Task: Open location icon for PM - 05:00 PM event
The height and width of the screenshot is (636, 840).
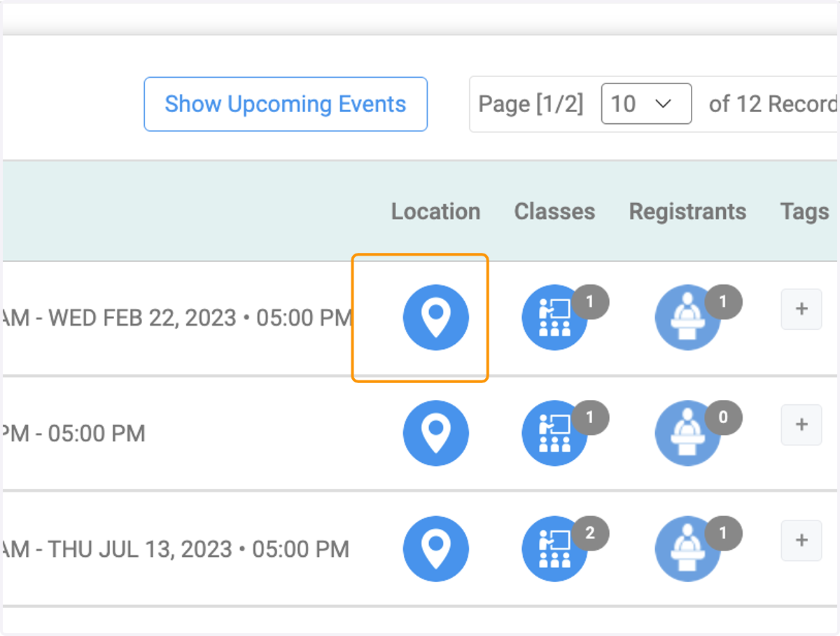Action: 435,433
